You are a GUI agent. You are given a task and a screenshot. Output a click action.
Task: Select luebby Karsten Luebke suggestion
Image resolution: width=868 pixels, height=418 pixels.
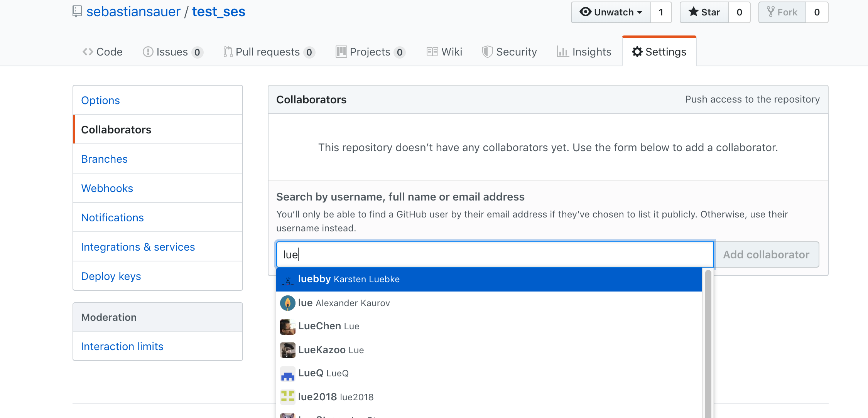489,279
